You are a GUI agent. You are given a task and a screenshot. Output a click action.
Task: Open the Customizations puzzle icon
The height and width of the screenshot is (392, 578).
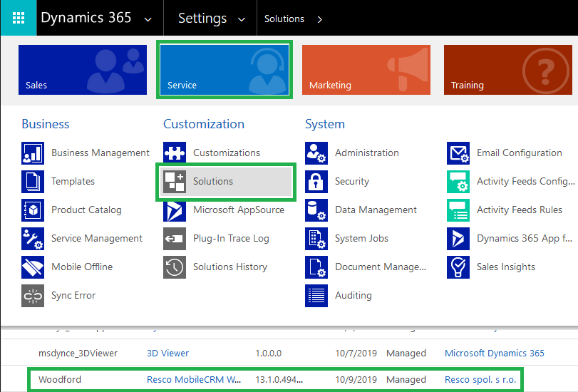(175, 153)
